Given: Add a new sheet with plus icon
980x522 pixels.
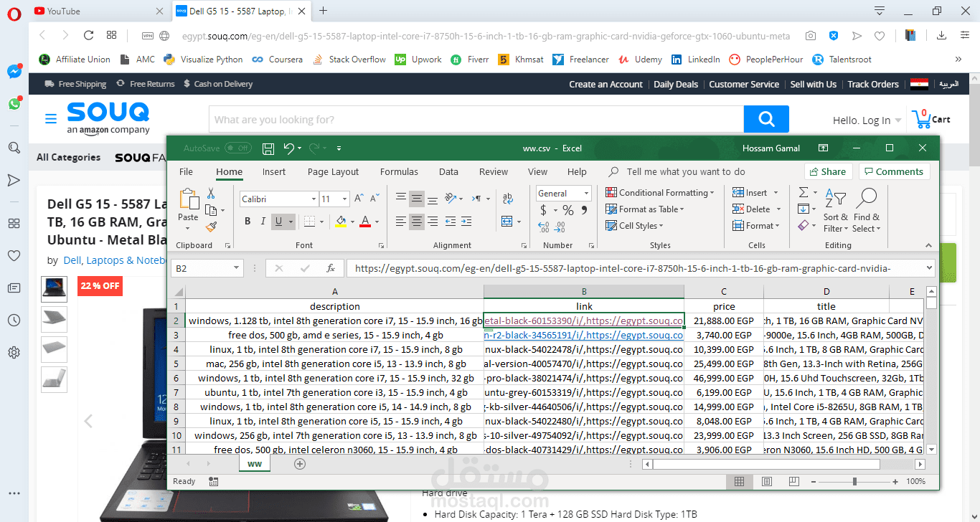Looking at the screenshot, I should [x=300, y=464].
